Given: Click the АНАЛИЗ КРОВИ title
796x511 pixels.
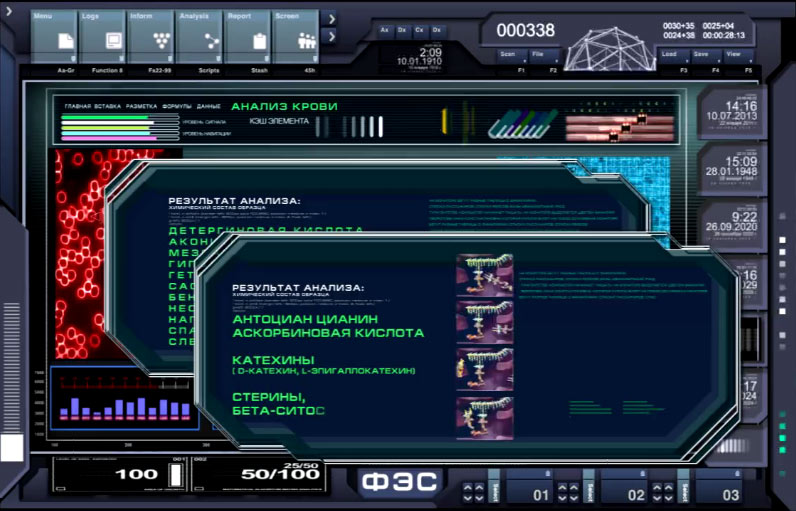Looking at the screenshot, I should tap(284, 107).
